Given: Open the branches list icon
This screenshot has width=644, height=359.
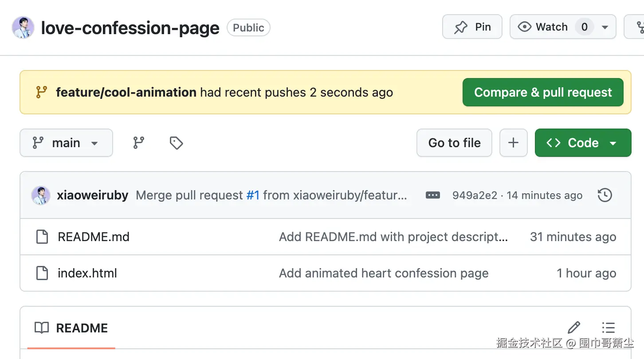Looking at the screenshot, I should (x=139, y=143).
